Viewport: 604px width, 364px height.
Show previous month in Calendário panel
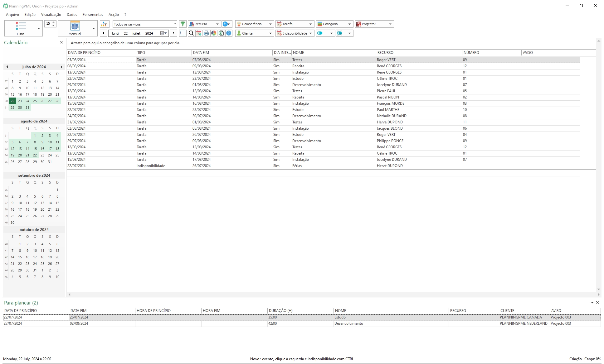click(7, 67)
